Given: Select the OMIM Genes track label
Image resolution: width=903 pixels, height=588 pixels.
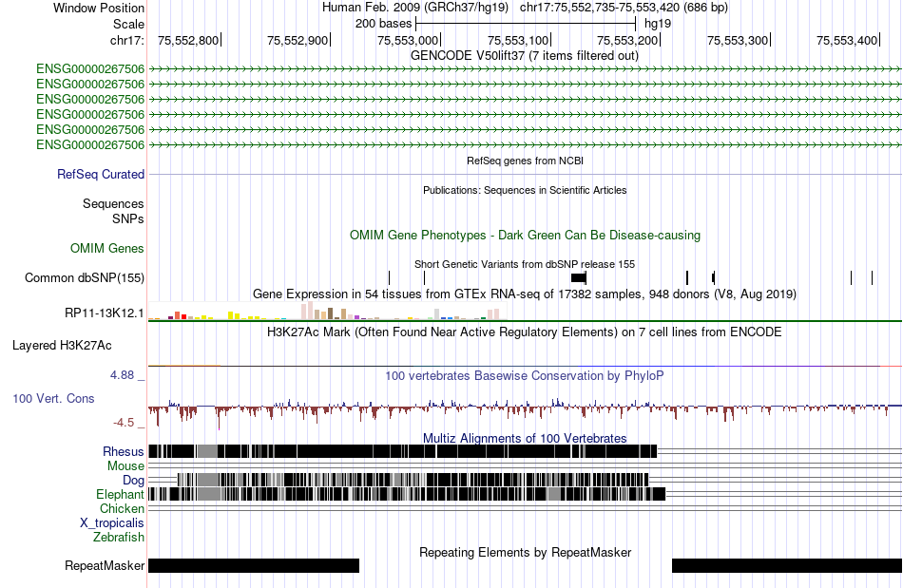Looking at the screenshot, I should point(107,249).
